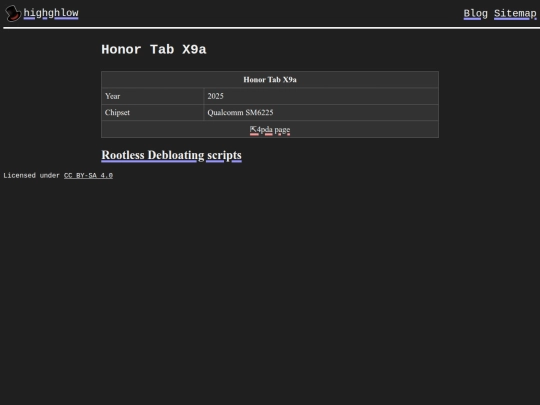Click the 'Licensed under' footer text
Viewport: 540px width, 405px height.
(x=31, y=176)
